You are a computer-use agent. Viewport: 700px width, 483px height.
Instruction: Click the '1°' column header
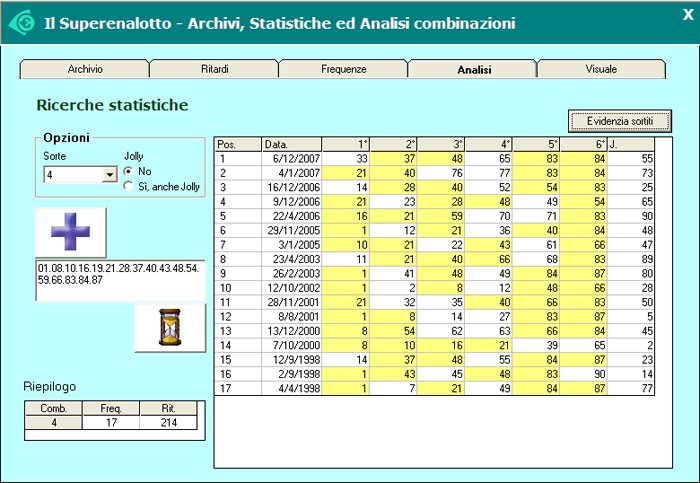click(x=346, y=145)
